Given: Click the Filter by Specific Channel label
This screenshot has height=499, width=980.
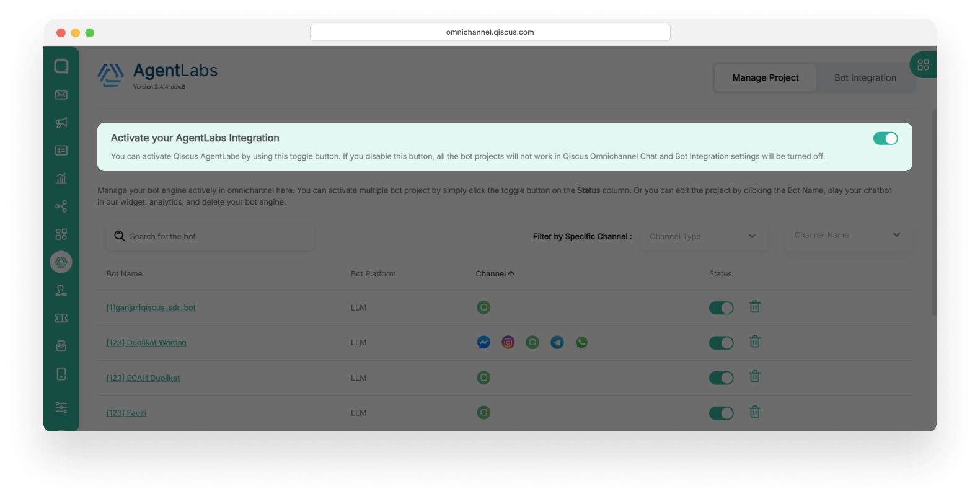Looking at the screenshot, I should (x=583, y=237).
